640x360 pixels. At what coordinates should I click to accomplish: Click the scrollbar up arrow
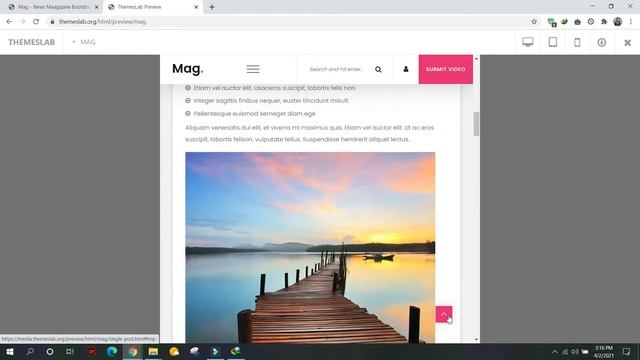[x=476, y=59]
